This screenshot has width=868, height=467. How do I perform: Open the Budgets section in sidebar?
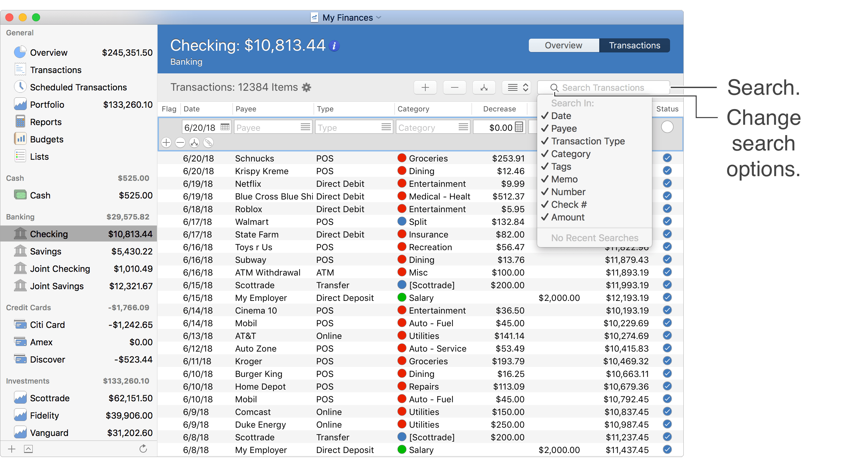tap(46, 139)
